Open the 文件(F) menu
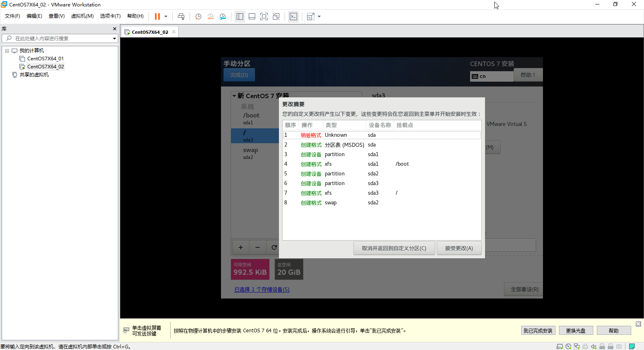 pyautogui.click(x=12, y=16)
